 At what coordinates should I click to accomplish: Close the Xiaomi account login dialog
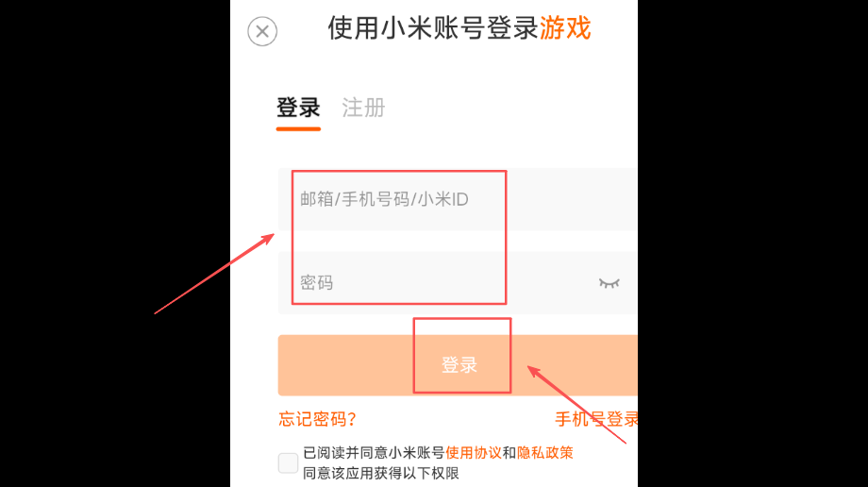262,31
